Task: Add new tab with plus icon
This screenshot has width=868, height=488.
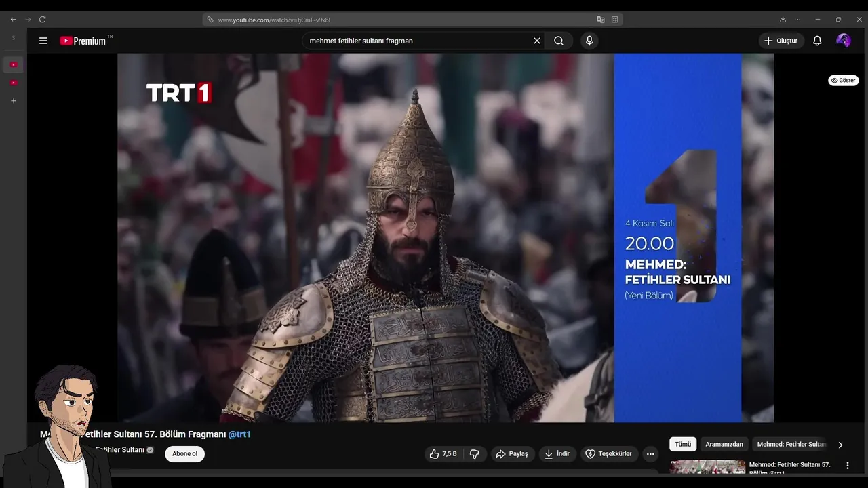Action: (14, 101)
